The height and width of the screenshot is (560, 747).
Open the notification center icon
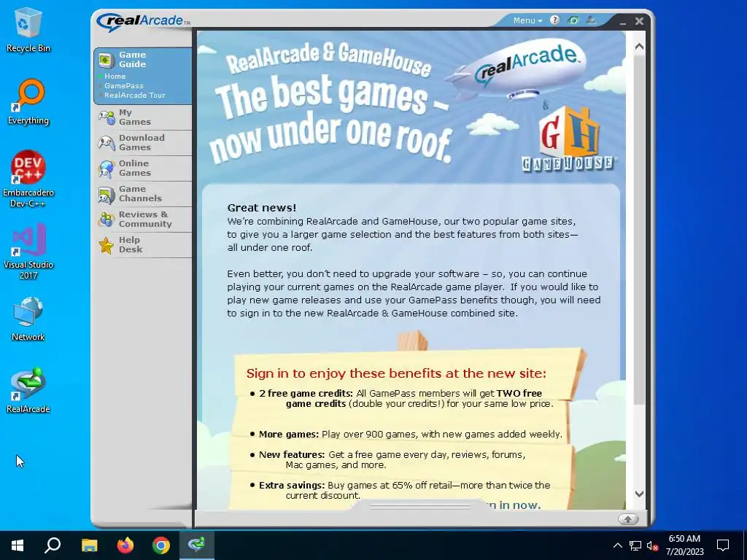[x=723, y=545]
